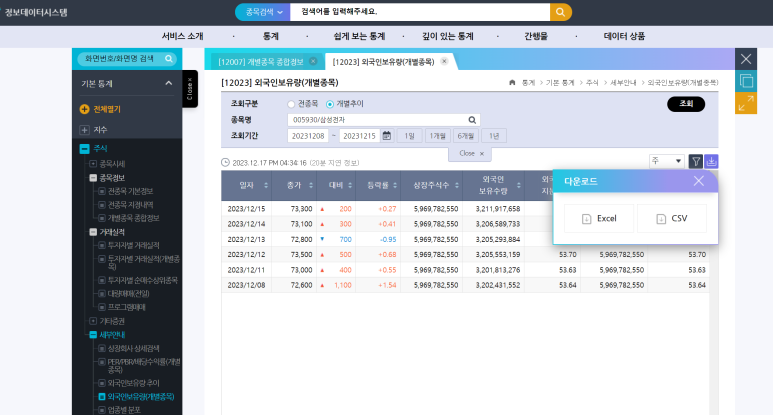Collapse the 종목정보 tree node
The image size is (773, 415).
pos(93,178)
